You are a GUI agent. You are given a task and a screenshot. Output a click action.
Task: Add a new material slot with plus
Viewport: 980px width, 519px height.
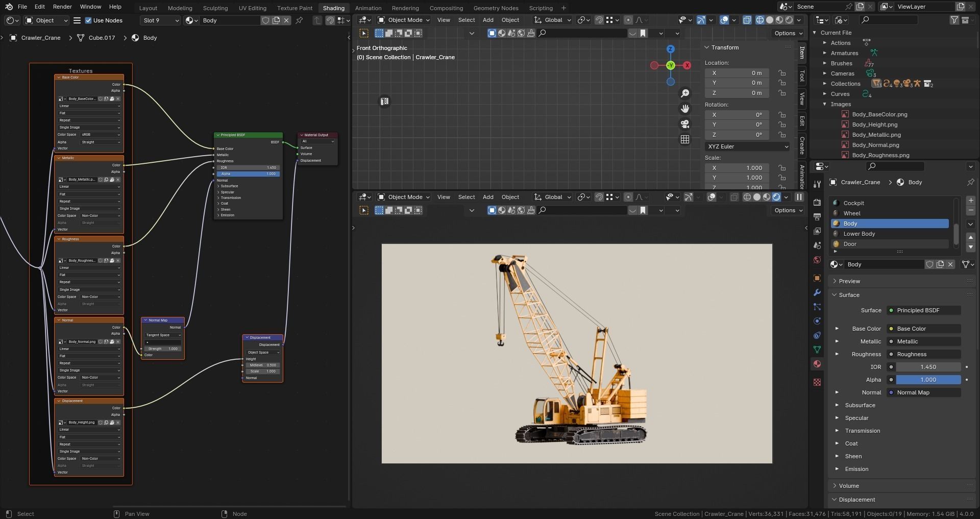pyautogui.click(x=971, y=201)
